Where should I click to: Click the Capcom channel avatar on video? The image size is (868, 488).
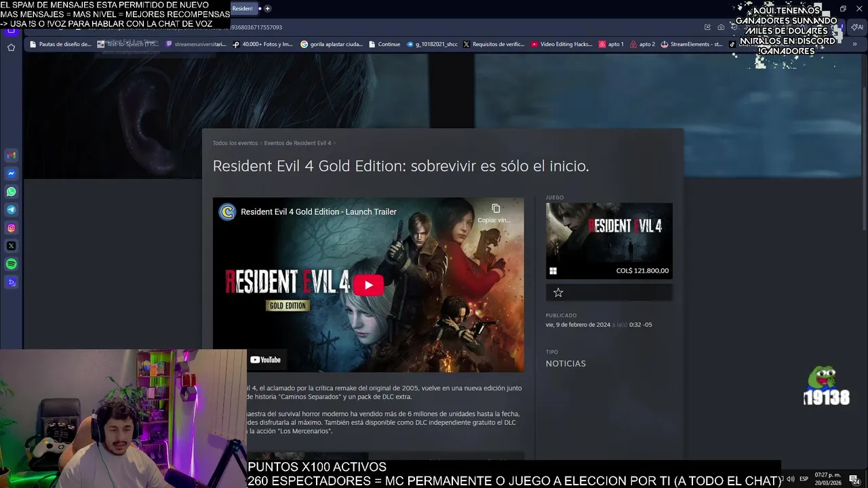click(x=227, y=211)
